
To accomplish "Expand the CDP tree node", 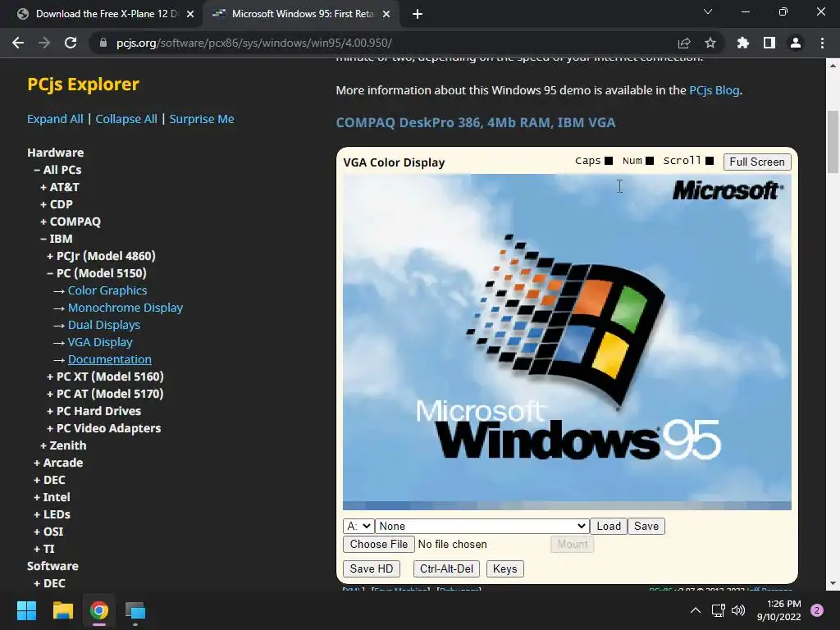I will (x=57, y=204).
